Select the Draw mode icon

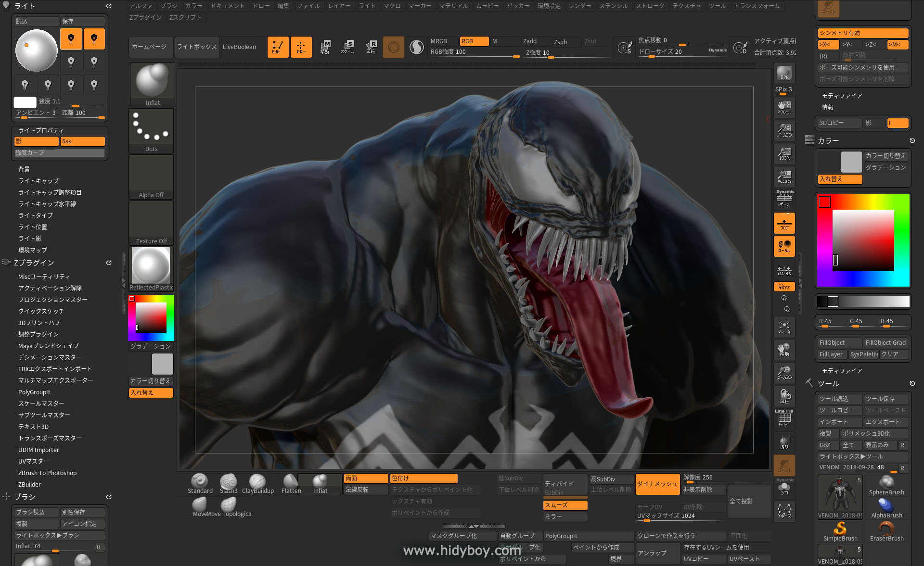point(301,47)
